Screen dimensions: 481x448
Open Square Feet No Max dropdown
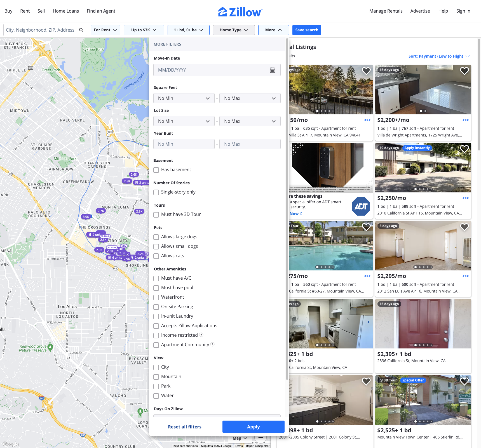tap(250, 98)
